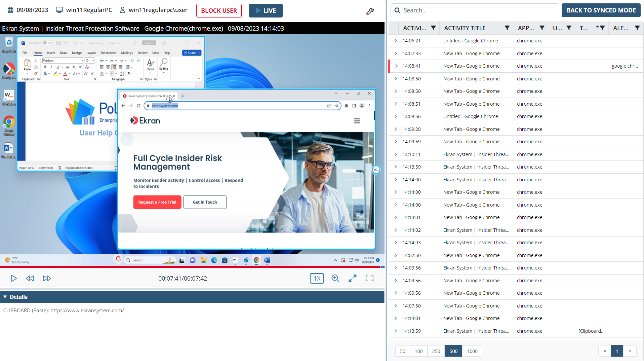Expand the 14:06:21 Untitled Chrome row

[x=396, y=41]
